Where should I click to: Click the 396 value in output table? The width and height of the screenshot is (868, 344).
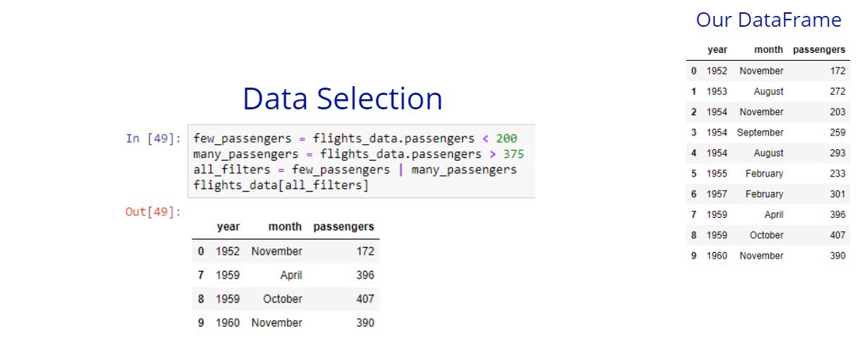coord(365,275)
